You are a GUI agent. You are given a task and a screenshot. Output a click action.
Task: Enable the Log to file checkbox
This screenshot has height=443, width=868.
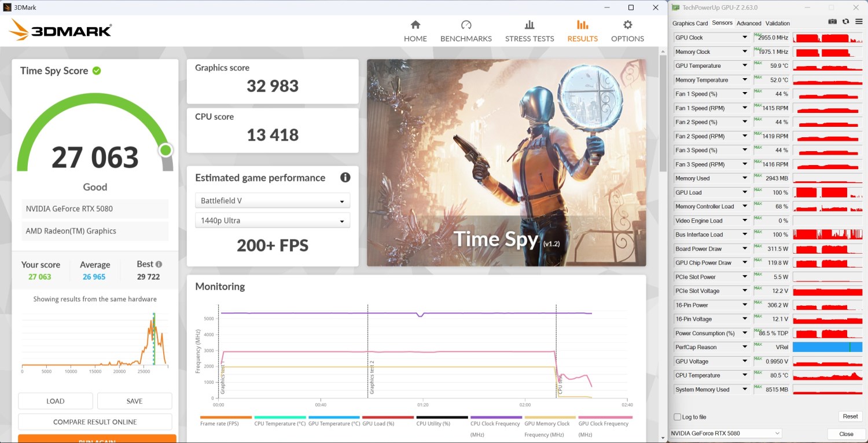(x=678, y=417)
